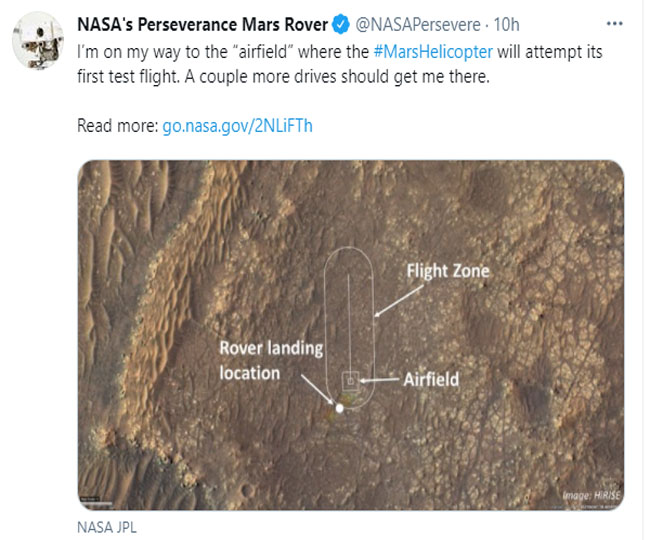Click the small airfield square marker
This screenshot has width=650, height=540.
[x=350, y=380]
